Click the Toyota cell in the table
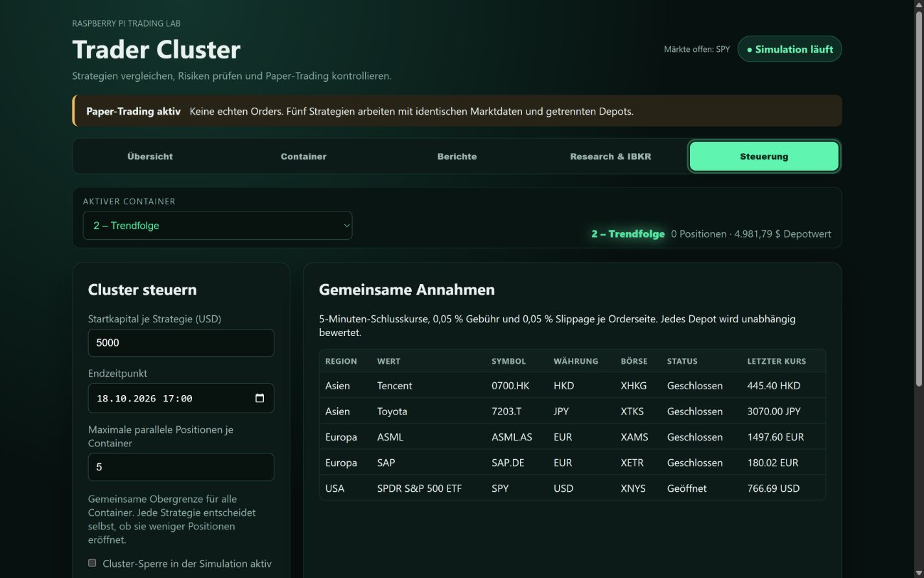This screenshot has width=924, height=578. (392, 411)
